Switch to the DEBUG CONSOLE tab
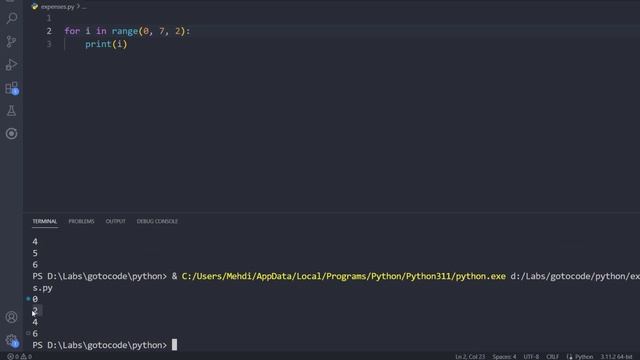The width and height of the screenshot is (640, 360). point(157,221)
